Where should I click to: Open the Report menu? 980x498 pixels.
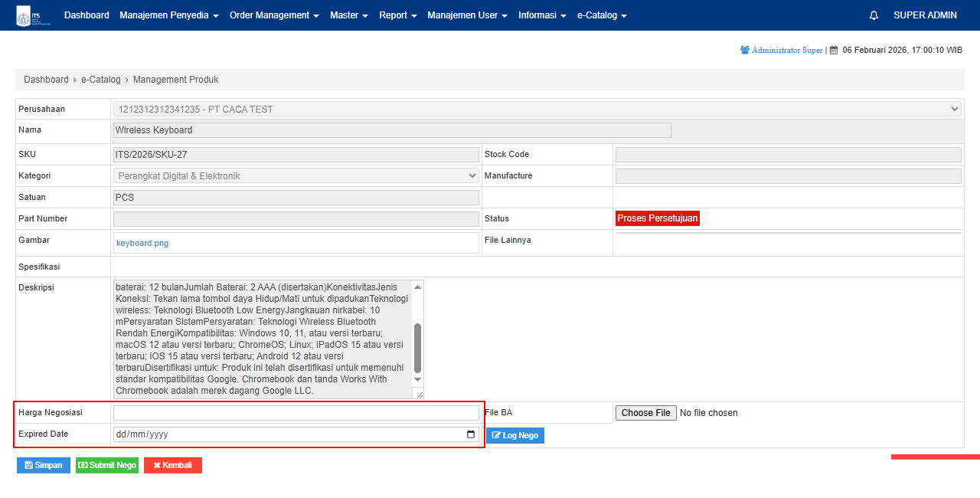click(x=397, y=15)
